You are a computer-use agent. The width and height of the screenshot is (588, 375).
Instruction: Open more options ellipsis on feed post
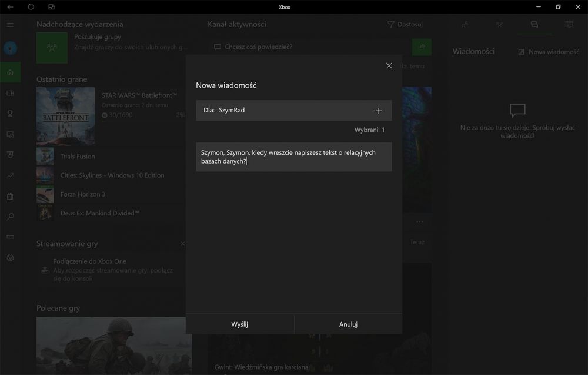419,221
